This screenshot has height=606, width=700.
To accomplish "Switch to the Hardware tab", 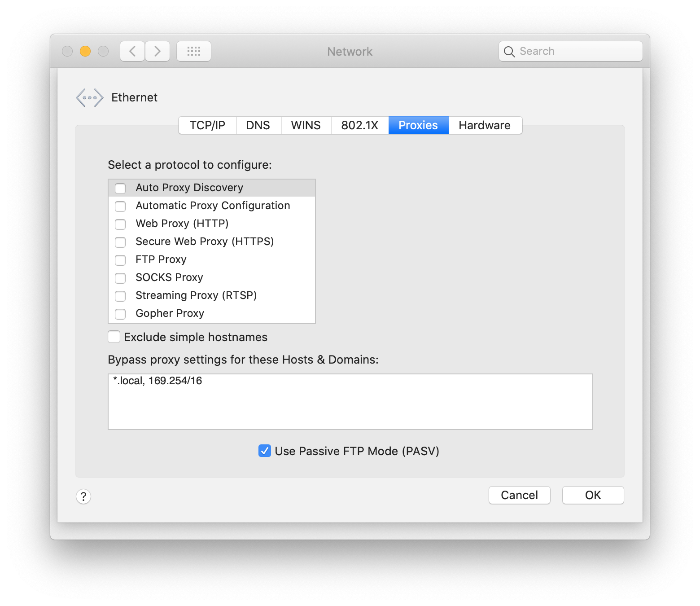I will (485, 125).
